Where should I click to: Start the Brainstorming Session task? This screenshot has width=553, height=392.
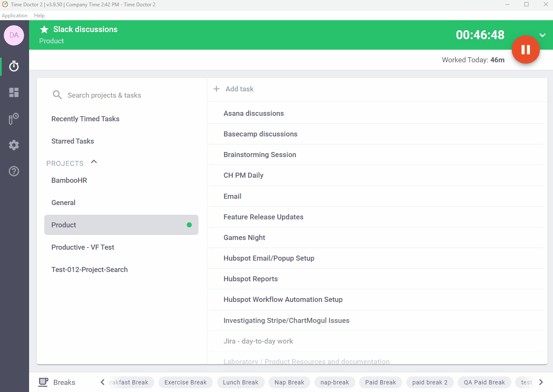(375, 155)
